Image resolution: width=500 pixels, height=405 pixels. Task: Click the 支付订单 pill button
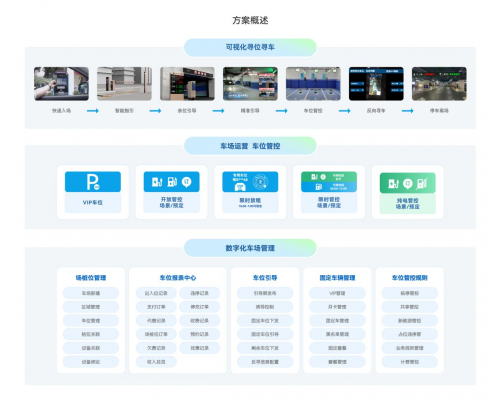tap(156, 307)
